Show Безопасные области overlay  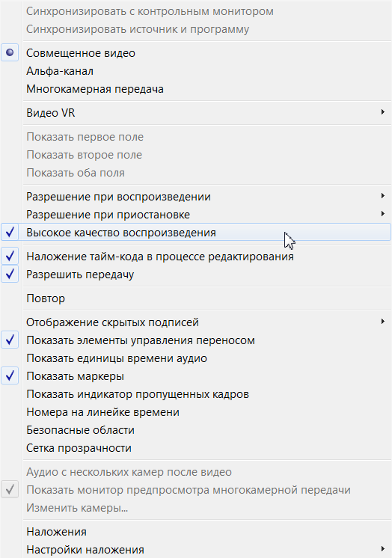click(x=196, y=430)
